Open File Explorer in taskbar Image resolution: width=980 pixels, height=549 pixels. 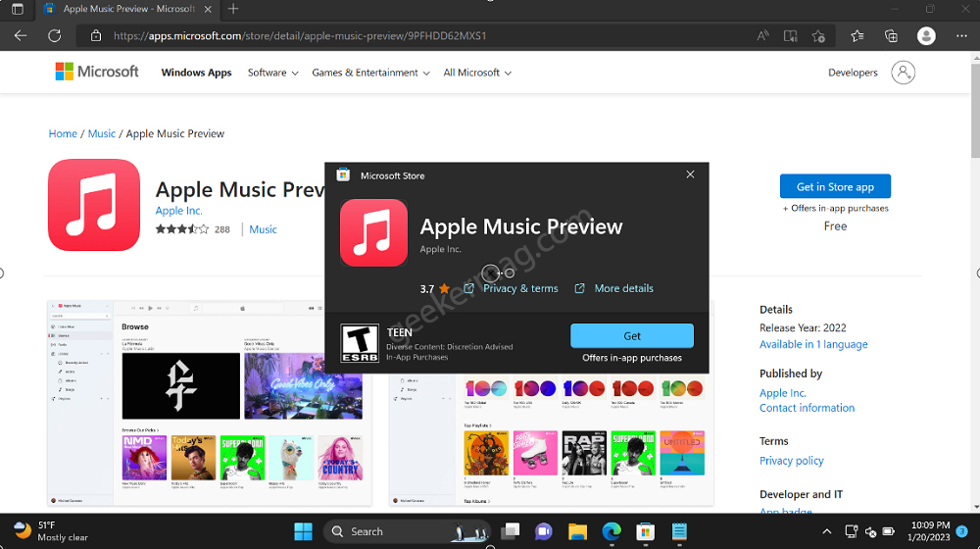577,531
